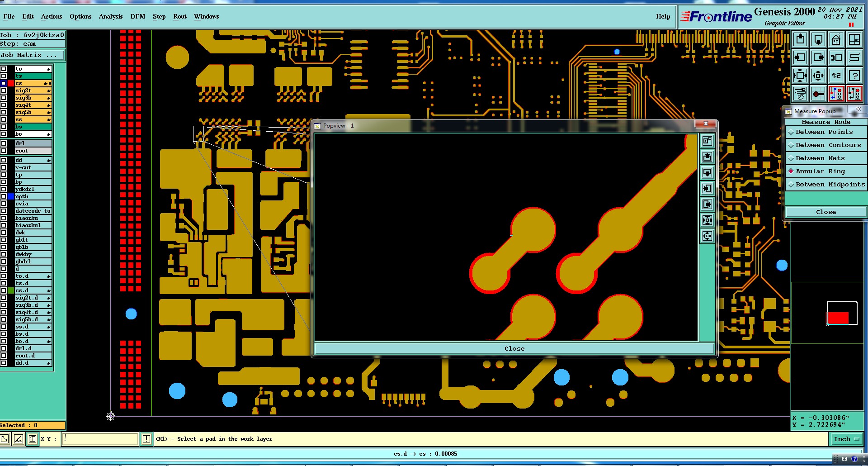The height and width of the screenshot is (466, 868).
Task: Click the green color swatch of layer cs.d
Action: tap(11, 290)
